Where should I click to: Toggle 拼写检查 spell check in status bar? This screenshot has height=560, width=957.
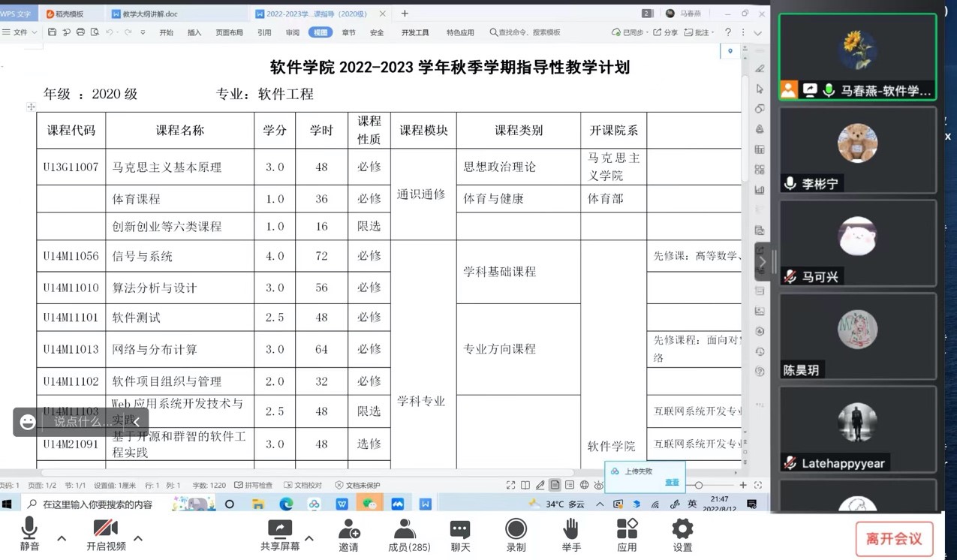(x=254, y=486)
